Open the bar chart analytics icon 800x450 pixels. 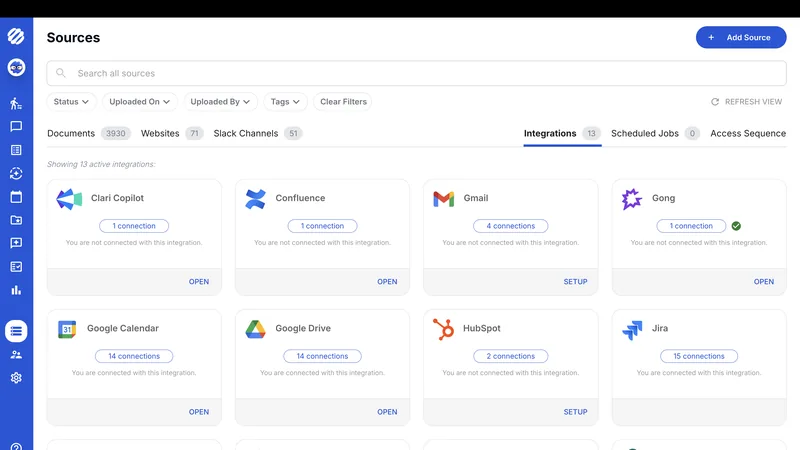click(16, 290)
